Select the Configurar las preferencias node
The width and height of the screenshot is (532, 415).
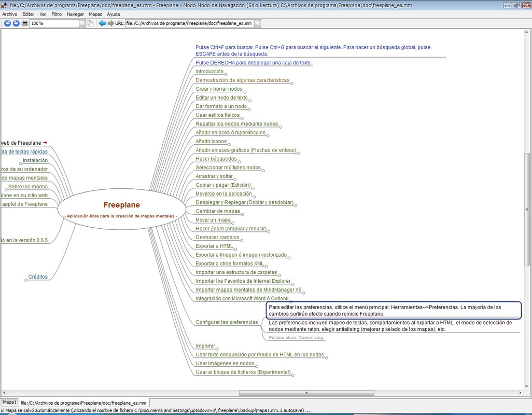click(x=227, y=322)
